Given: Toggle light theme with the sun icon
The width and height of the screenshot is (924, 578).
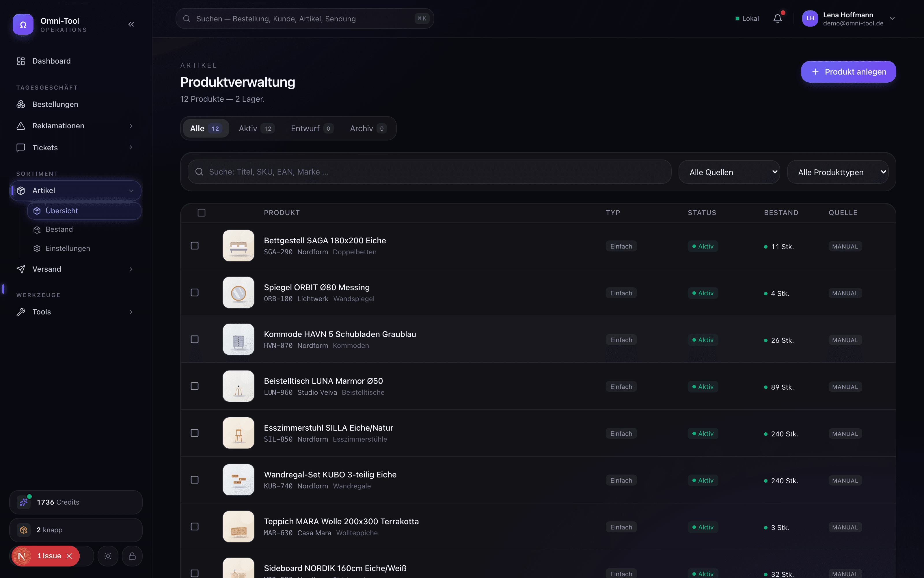Looking at the screenshot, I should pos(108,556).
